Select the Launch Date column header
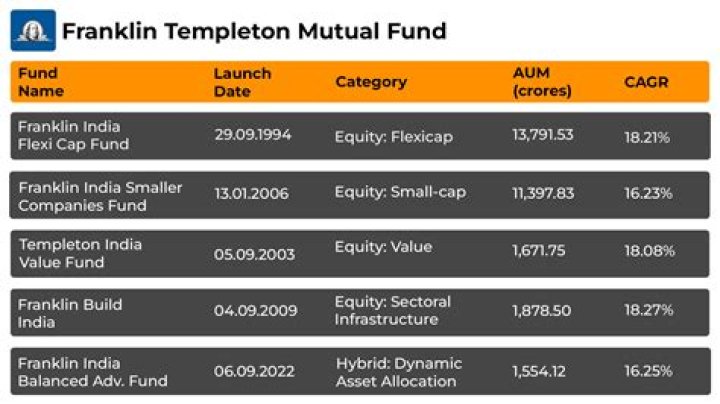Viewport: 720px width, 404px height. [x=242, y=82]
